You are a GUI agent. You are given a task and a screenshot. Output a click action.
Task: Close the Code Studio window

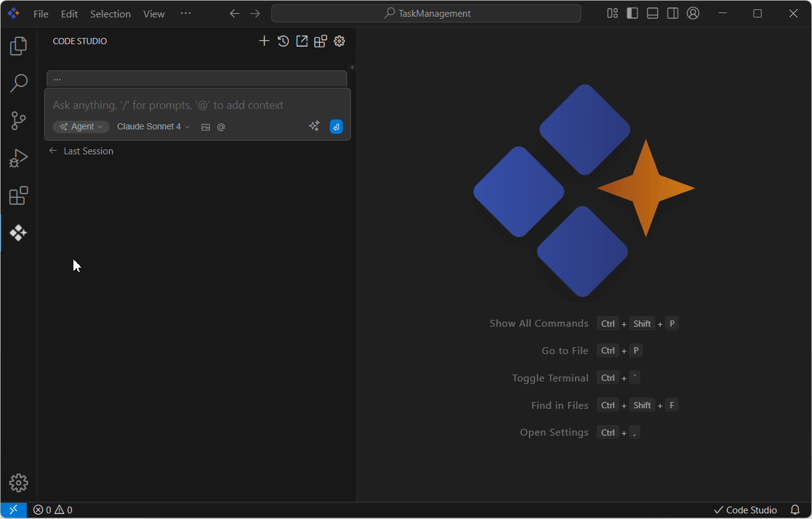pos(793,14)
